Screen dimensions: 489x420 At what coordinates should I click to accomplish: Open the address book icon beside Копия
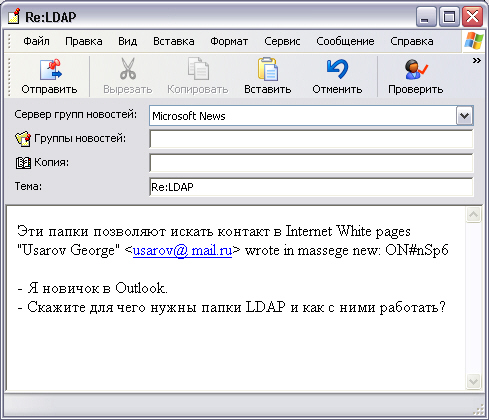coord(23,163)
